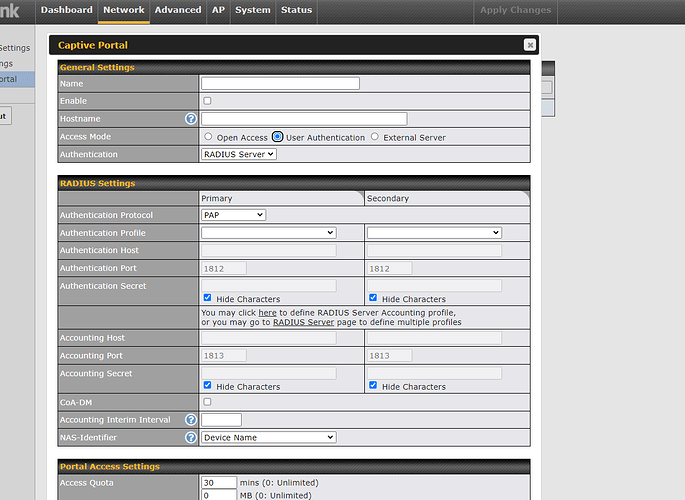Open the primary Authentication Profile dropdown
The width and height of the screenshot is (685, 500).
(x=268, y=232)
